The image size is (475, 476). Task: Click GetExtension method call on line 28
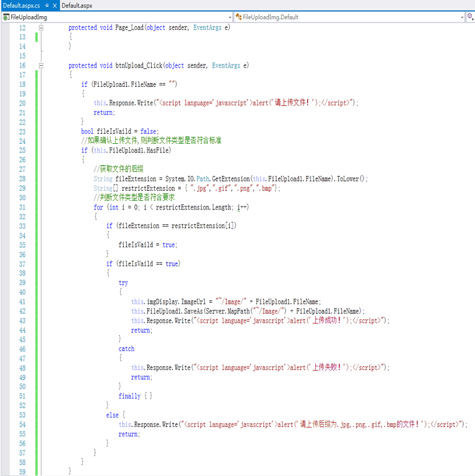tap(230, 179)
